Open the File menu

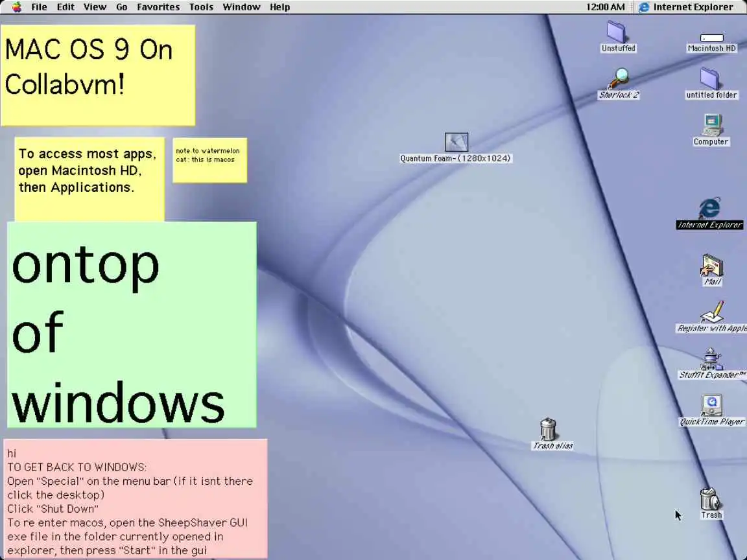(x=39, y=7)
